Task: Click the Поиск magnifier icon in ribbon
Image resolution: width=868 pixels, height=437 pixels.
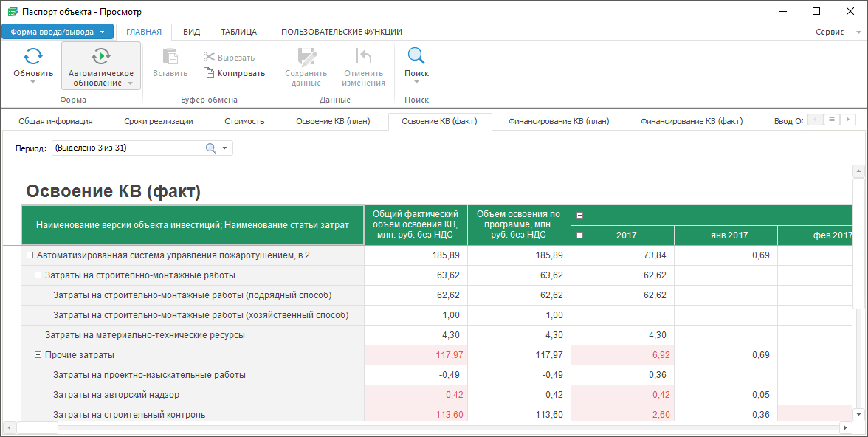Action: tap(416, 56)
